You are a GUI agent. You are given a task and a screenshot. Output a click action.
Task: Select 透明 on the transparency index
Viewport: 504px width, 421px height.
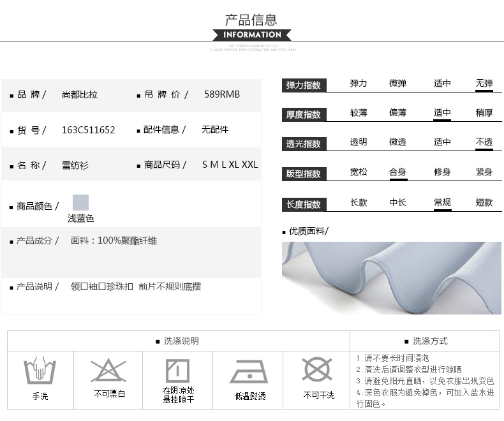coord(359,142)
